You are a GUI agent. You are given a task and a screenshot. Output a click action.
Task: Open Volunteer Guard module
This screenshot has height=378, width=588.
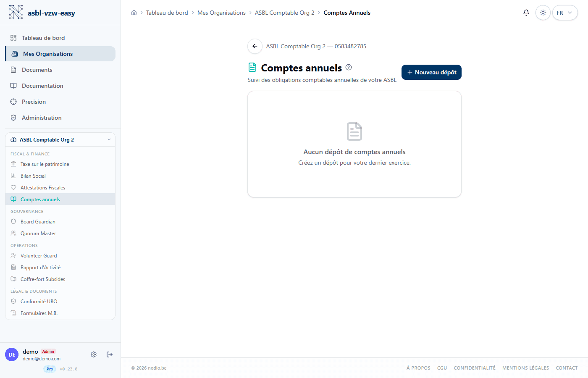click(60, 256)
